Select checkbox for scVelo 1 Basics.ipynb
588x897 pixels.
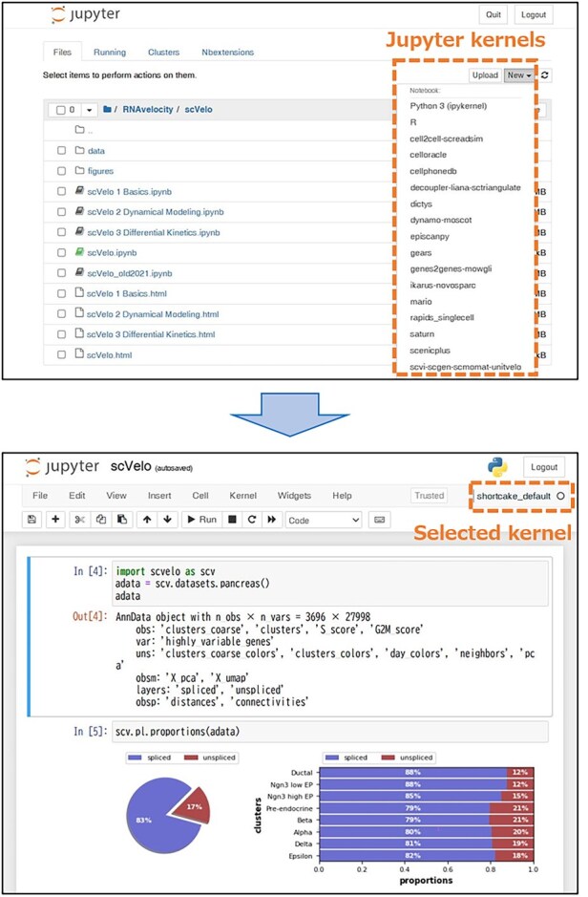coord(61,192)
